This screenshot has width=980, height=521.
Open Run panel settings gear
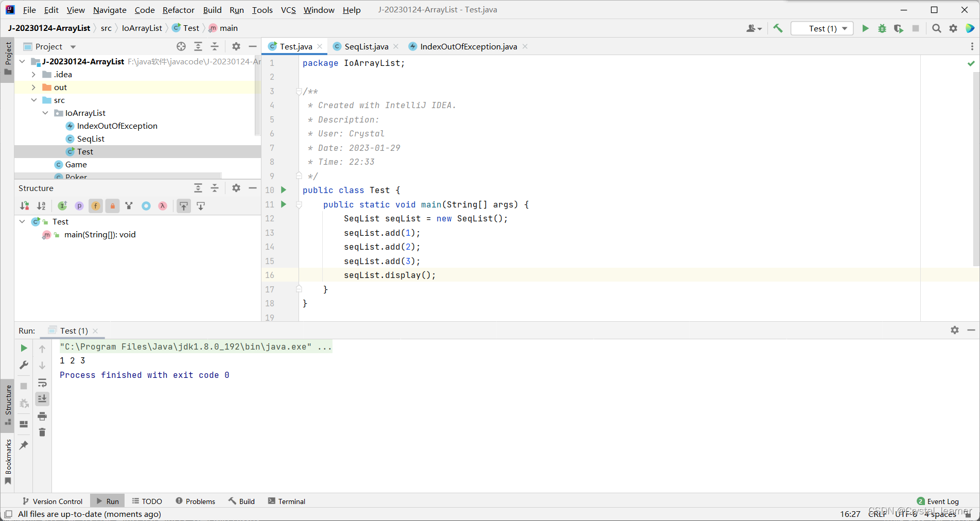click(x=955, y=330)
